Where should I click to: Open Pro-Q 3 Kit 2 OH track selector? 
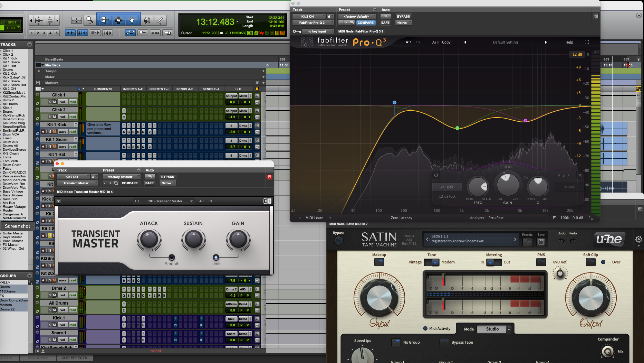(x=309, y=16)
